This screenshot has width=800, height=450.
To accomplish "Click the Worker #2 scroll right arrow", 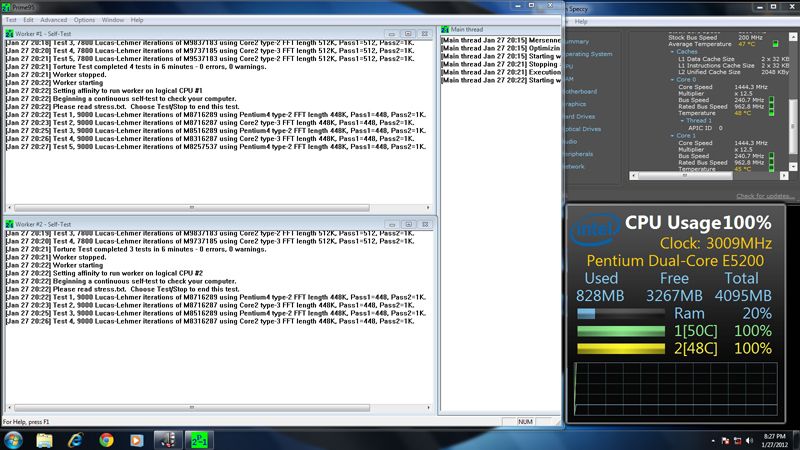I will tap(428, 408).
